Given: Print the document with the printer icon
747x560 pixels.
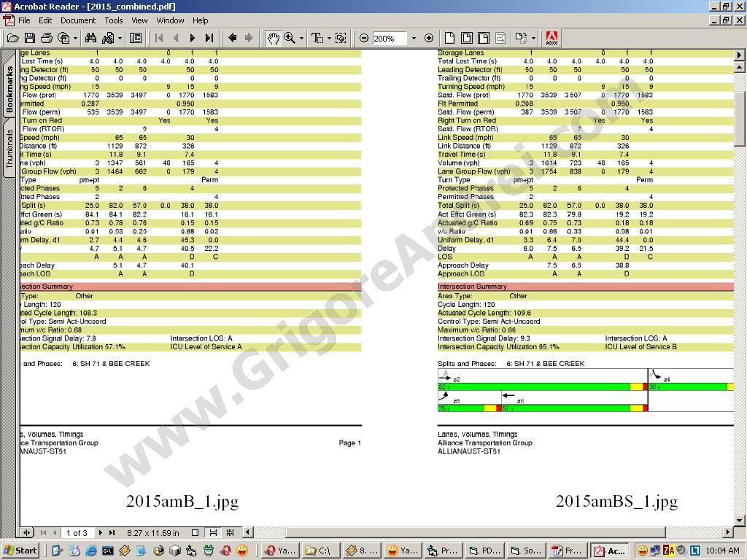Looking at the screenshot, I should [46, 38].
